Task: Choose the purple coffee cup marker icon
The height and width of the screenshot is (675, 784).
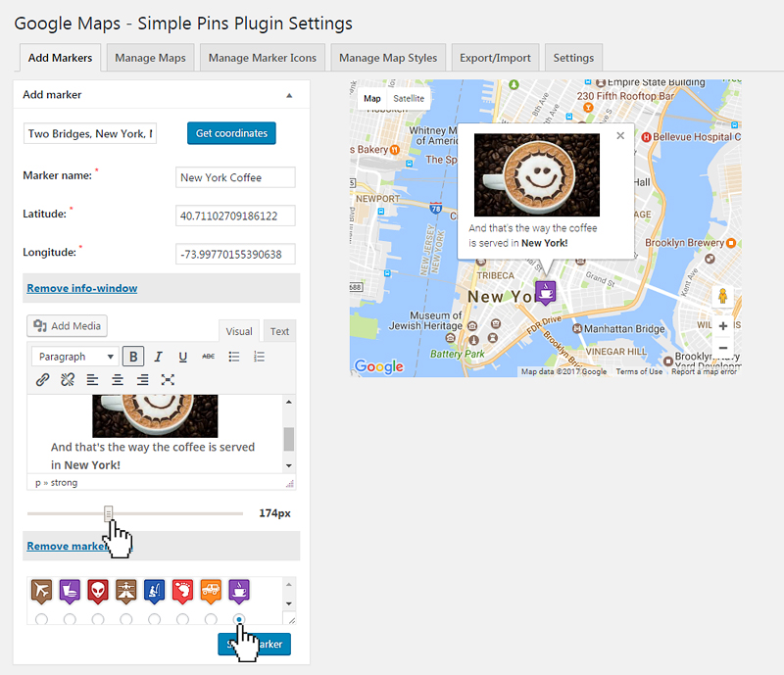Action: point(239,592)
